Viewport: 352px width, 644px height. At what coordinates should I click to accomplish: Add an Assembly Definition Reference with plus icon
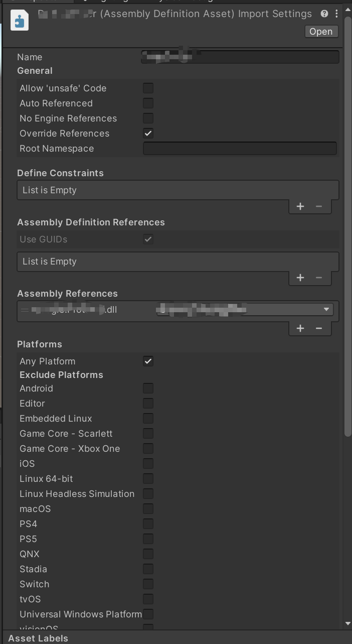click(x=300, y=278)
